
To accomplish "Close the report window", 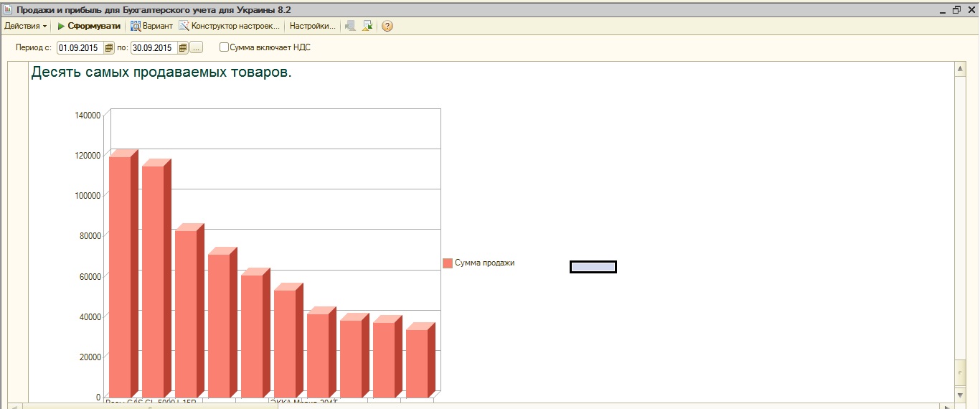I will pyautogui.click(x=970, y=9).
